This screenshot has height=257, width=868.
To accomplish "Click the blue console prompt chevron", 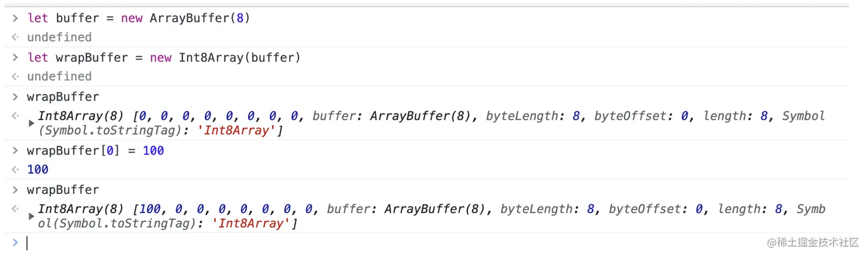I will tap(15, 243).
